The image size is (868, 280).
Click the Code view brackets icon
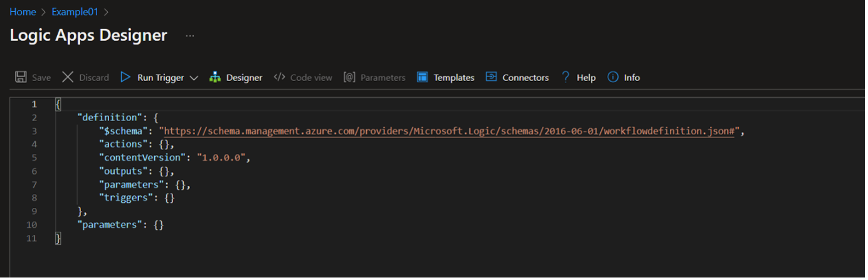coord(280,77)
